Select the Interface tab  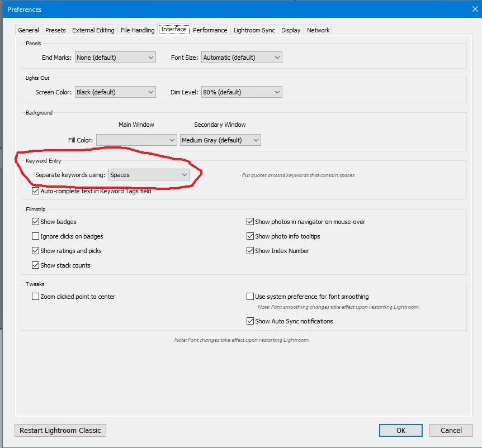click(x=174, y=29)
